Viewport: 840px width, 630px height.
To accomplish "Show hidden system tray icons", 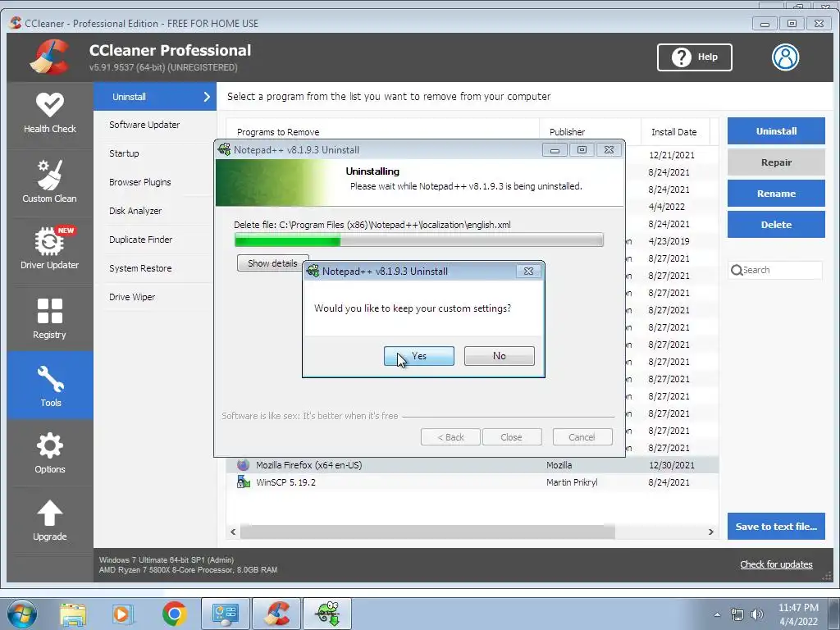I will [x=717, y=614].
